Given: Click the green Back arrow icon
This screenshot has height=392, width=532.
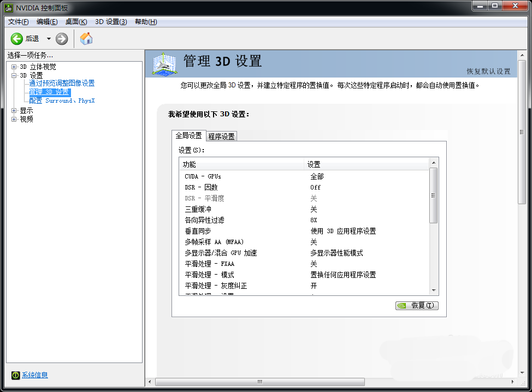Looking at the screenshot, I should [16, 39].
